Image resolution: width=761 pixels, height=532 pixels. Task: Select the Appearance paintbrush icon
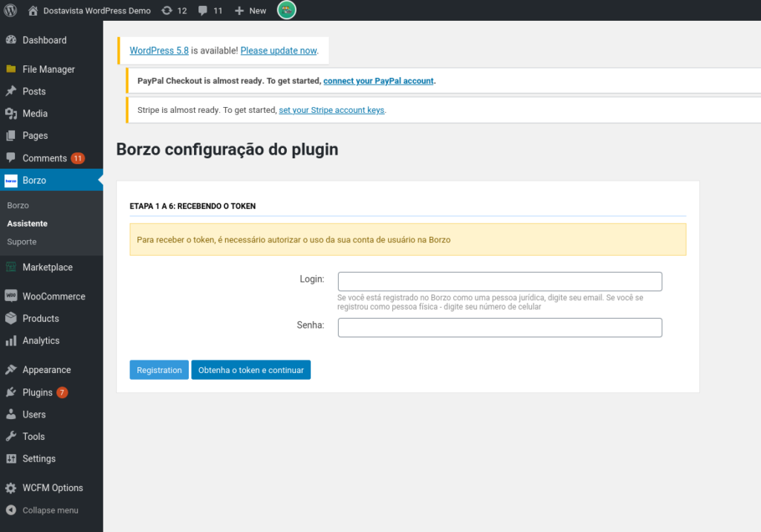(x=12, y=369)
